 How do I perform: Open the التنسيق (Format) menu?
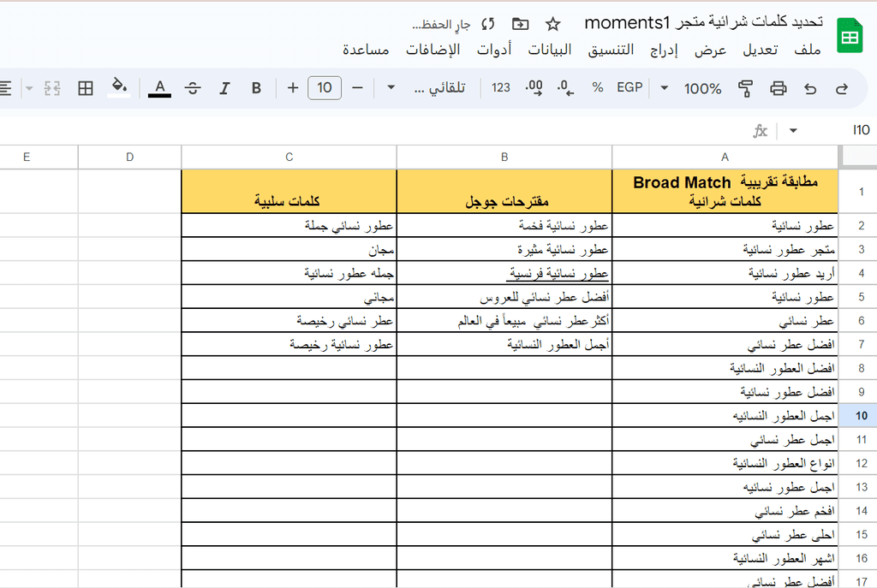tap(611, 50)
